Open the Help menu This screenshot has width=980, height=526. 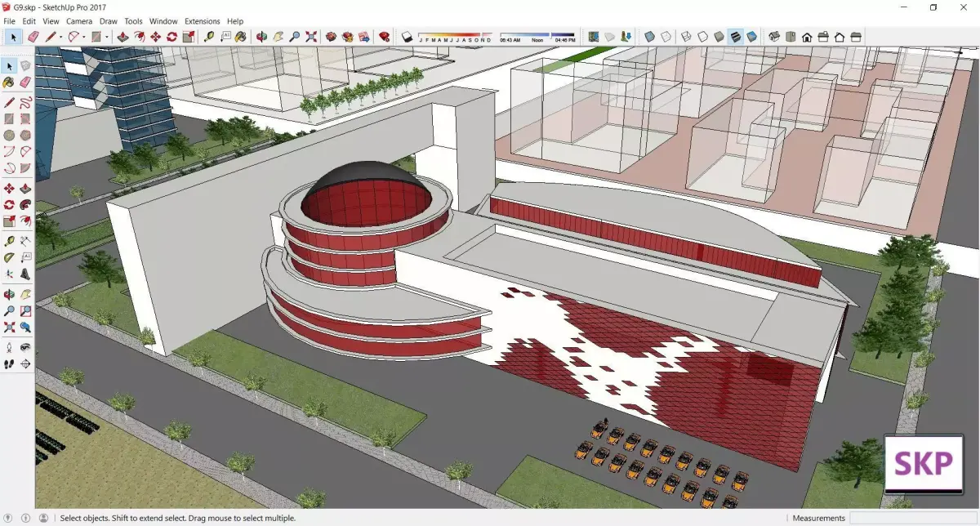point(235,21)
